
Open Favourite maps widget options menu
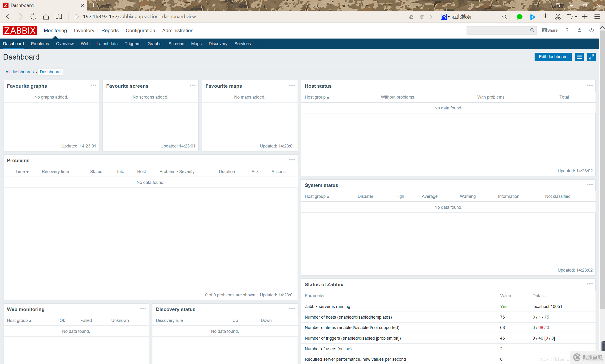pyautogui.click(x=292, y=85)
